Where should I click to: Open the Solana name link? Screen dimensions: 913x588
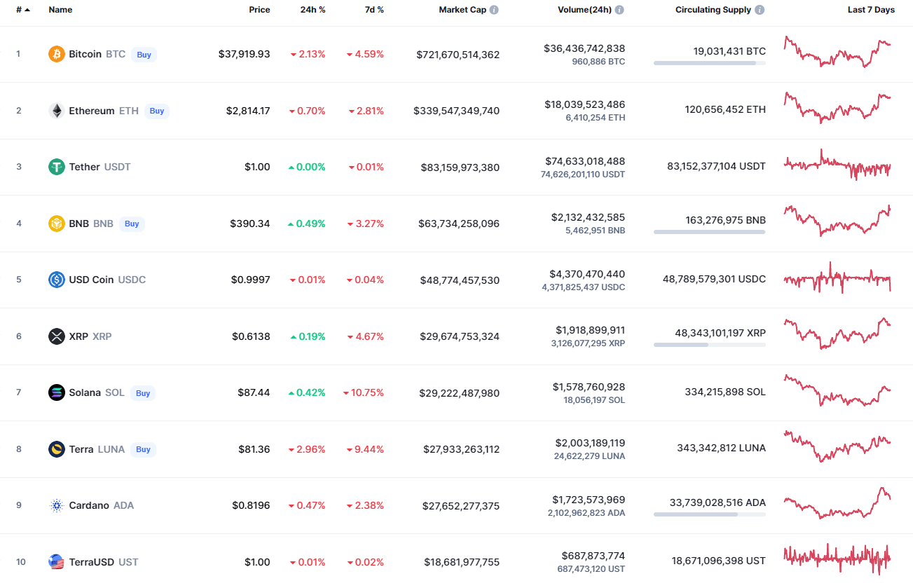point(85,392)
